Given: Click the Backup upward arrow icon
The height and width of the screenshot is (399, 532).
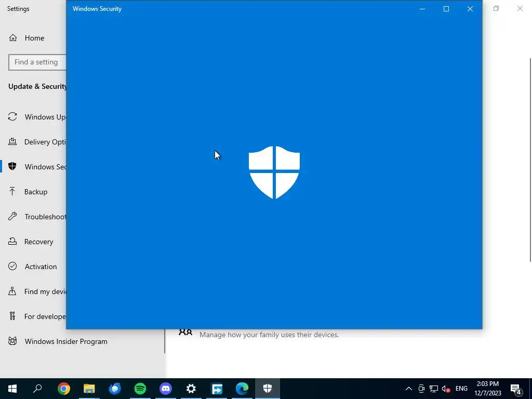Looking at the screenshot, I should pyautogui.click(x=12, y=191).
